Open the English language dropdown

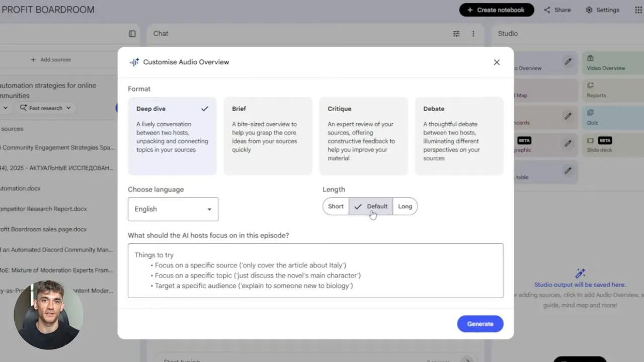click(x=173, y=209)
